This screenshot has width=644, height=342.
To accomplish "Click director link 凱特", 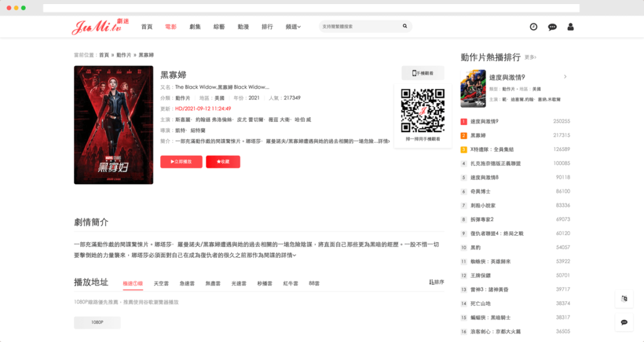I will pyautogui.click(x=180, y=131).
